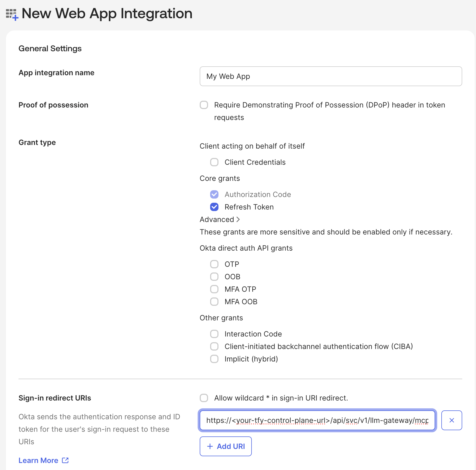
Task: Enable the DPoP header requirement checkbox
Action: [204, 105]
